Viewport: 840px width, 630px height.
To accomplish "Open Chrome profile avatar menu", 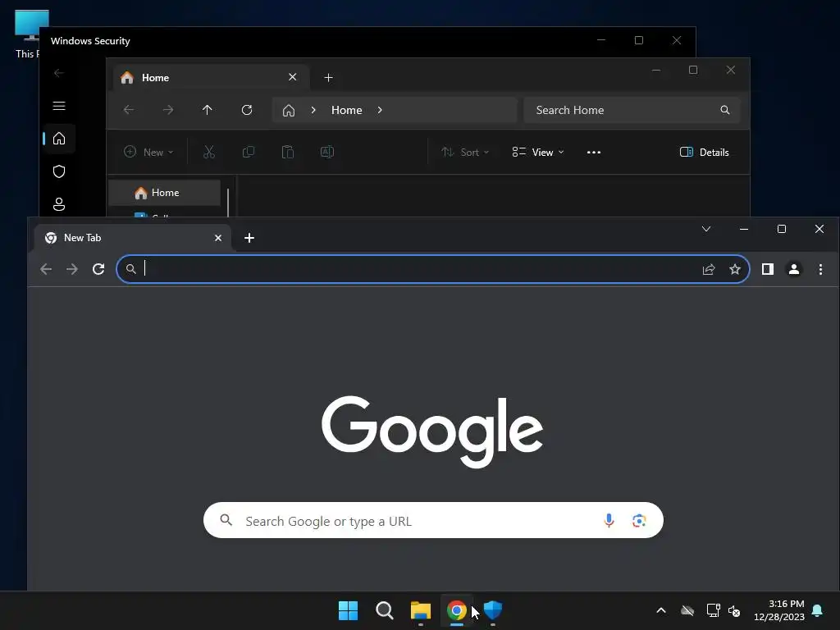I will [794, 269].
